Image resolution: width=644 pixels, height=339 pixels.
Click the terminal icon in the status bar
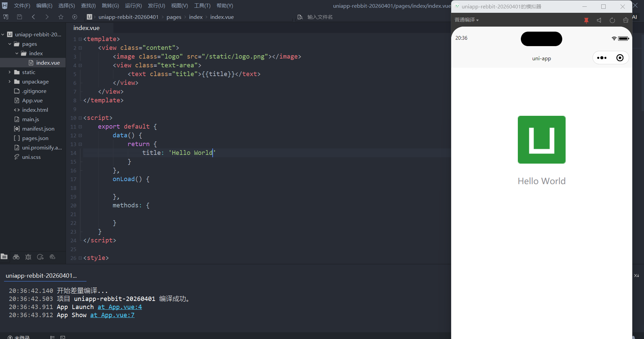tap(63, 337)
